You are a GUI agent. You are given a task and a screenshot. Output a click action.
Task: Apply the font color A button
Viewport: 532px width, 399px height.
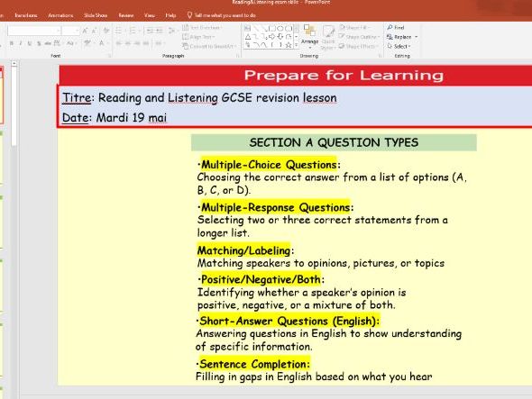point(102,43)
